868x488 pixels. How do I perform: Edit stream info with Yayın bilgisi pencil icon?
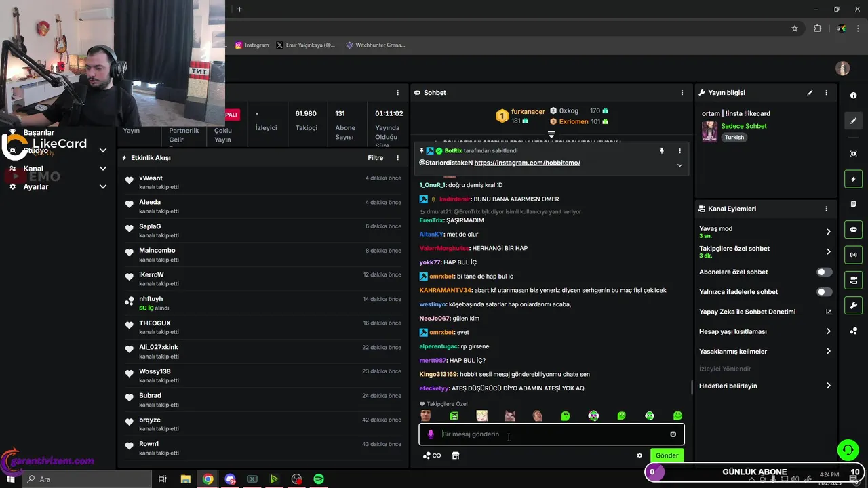pyautogui.click(x=810, y=93)
